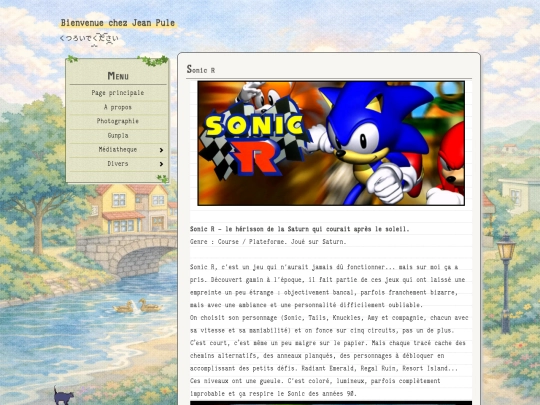Open the Médiathèque menu entry
Viewport: 540px width, 405px height.
pyautogui.click(x=118, y=149)
